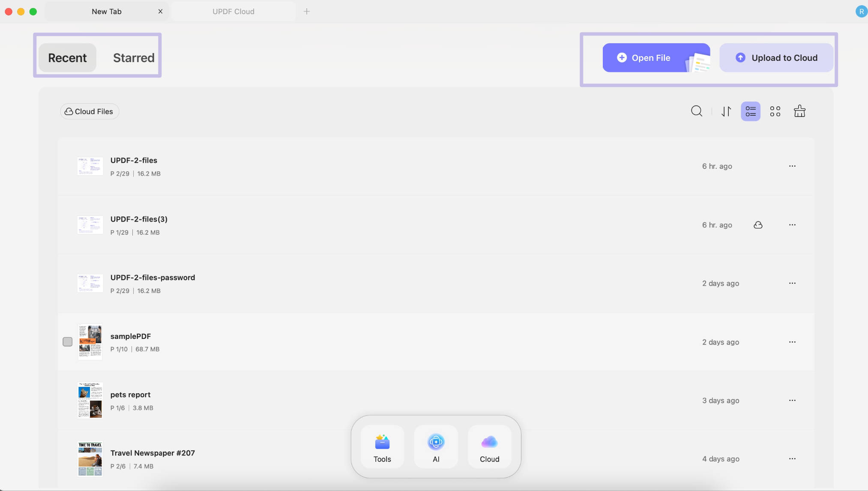Open the user account avatar R
Screen dimensions: 868x491
click(x=861, y=12)
